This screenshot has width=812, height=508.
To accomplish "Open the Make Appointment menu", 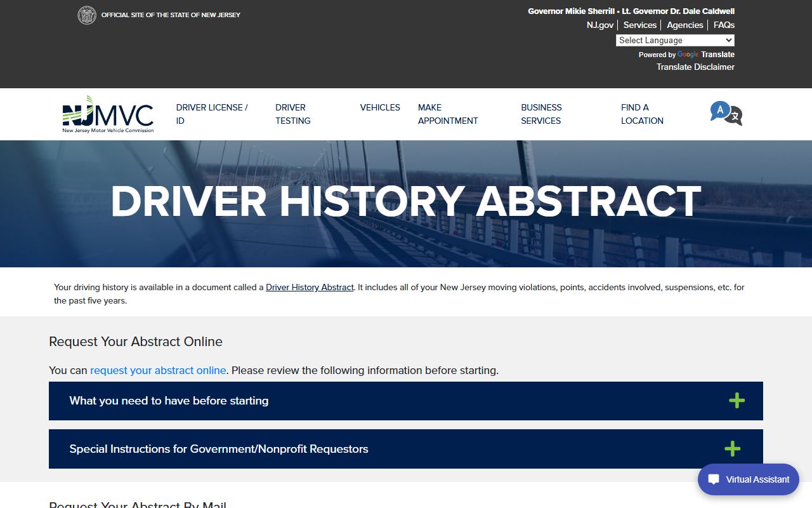I will [448, 114].
